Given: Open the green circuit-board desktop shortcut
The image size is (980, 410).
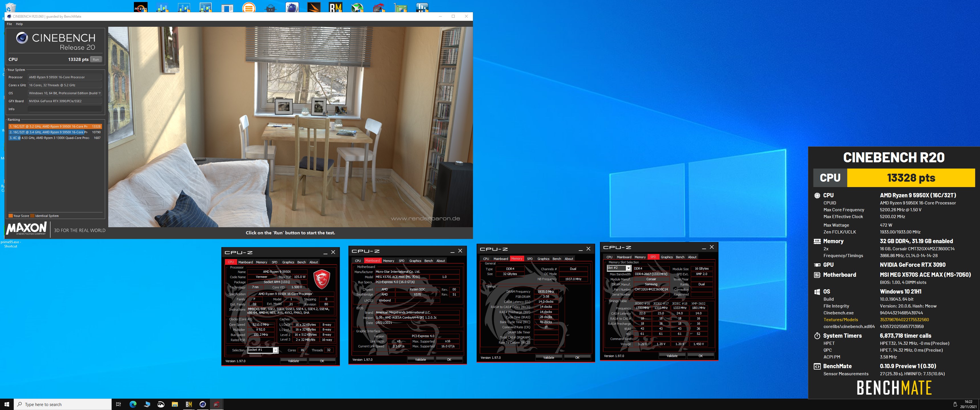Looking at the screenshot, I should pyautogui.click(x=401, y=7).
